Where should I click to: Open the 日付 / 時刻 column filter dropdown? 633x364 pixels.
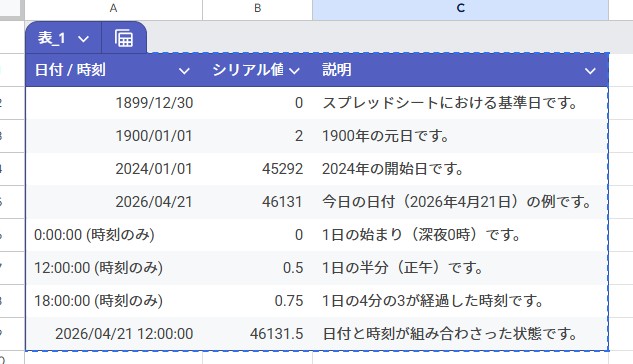click(184, 71)
